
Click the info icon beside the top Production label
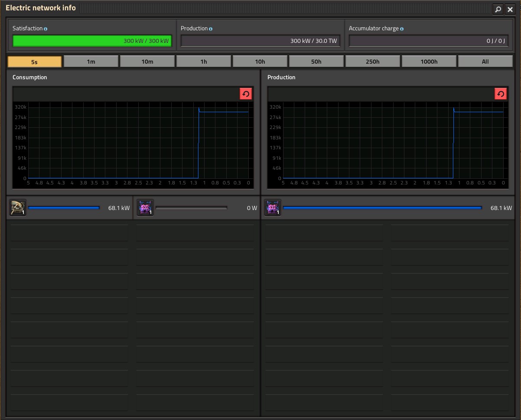(x=211, y=29)
